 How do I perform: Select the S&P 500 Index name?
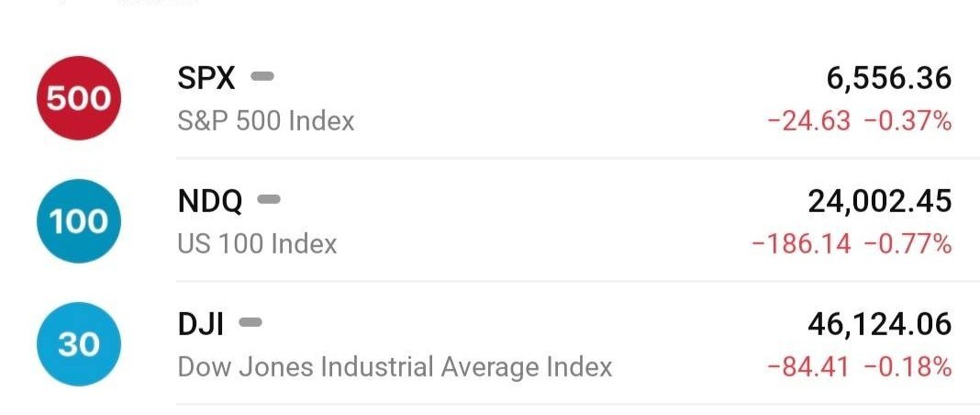pos(266,120)
